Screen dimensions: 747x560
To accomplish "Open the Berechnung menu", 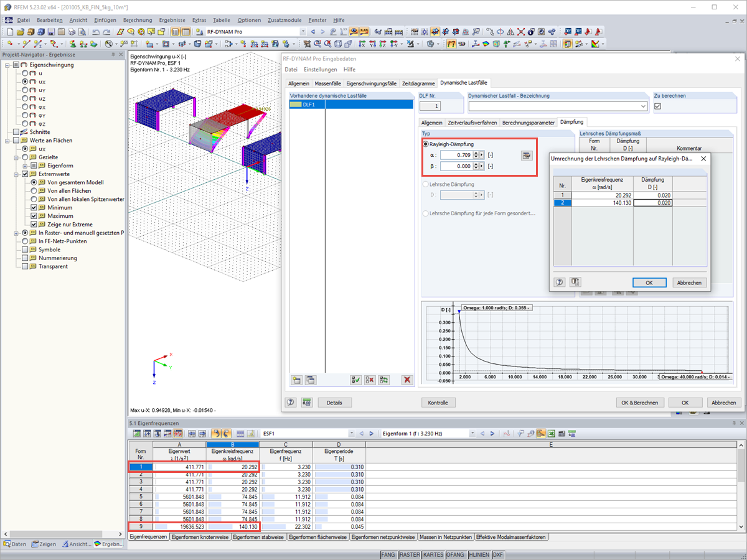I will (137, 20).
